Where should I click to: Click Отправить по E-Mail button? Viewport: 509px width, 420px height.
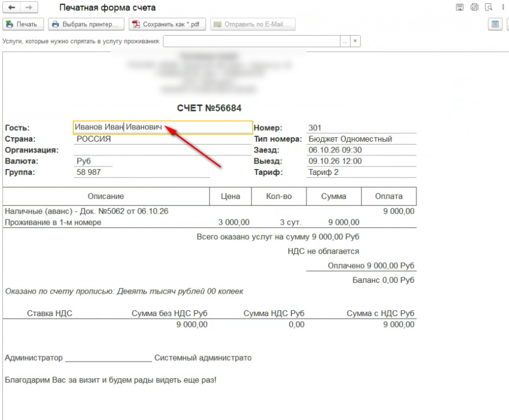click(253, 24)
